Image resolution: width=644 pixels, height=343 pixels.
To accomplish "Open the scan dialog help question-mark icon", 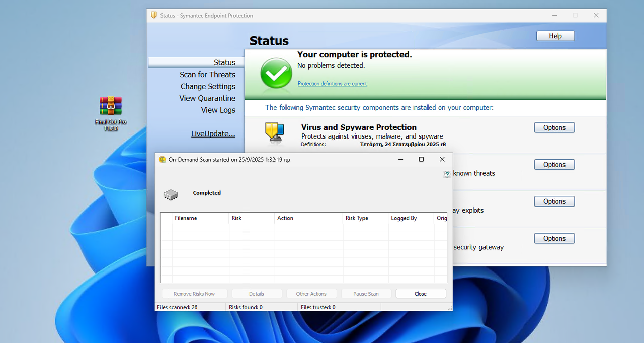I will pyautogui.click(x=447, y=174).
